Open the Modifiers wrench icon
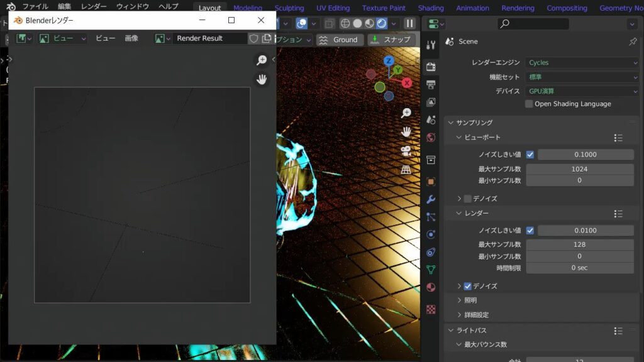 431,199
